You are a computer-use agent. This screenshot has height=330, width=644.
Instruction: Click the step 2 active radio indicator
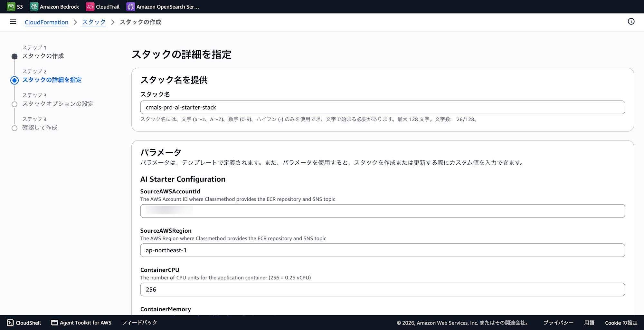14,80
